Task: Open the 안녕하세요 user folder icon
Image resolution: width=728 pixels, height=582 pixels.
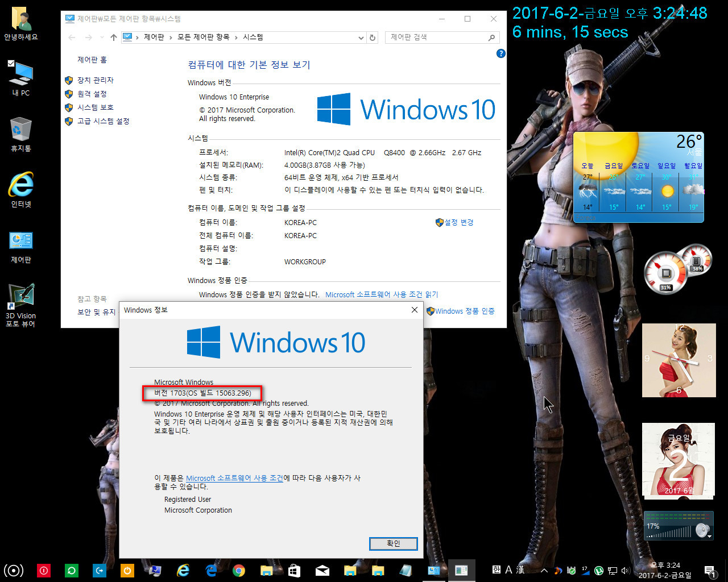Action: click(x=21, y=24)
